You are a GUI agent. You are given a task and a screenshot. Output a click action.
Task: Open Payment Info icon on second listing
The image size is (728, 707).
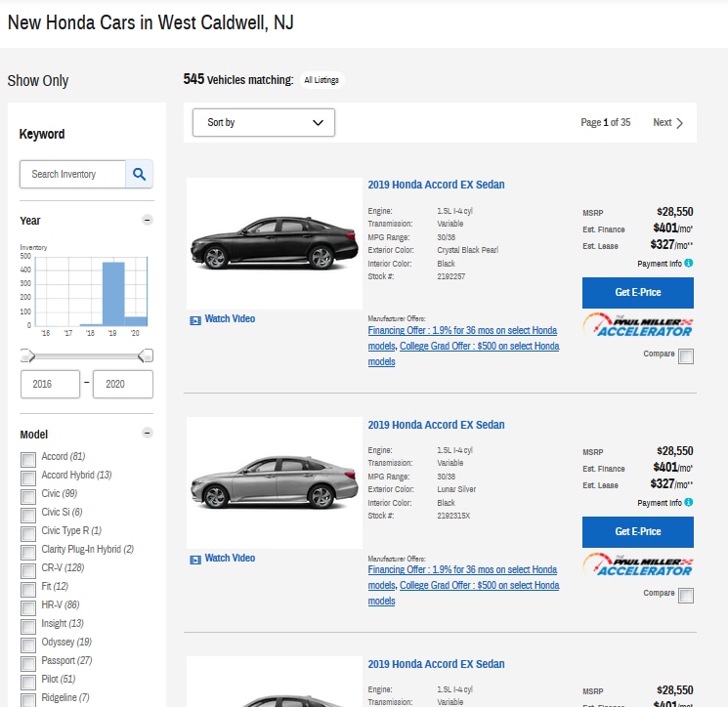click(689, 502)
